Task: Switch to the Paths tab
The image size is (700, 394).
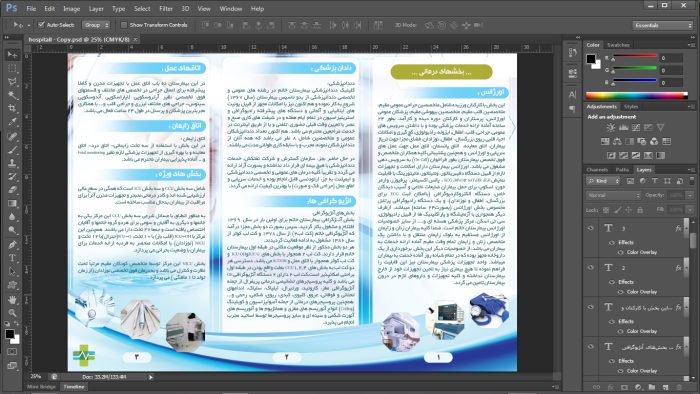Action: tap(622, 170)
